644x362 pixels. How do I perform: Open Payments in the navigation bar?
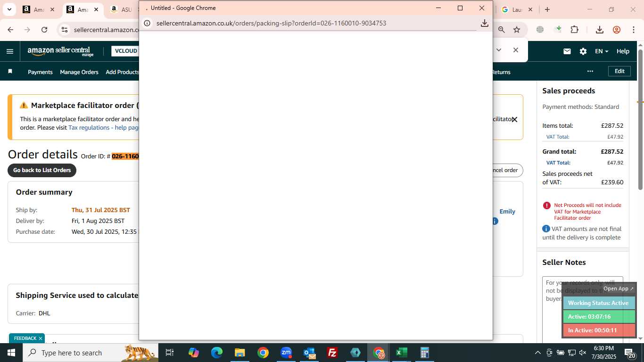pyautogui.click(x=40, y=72)
